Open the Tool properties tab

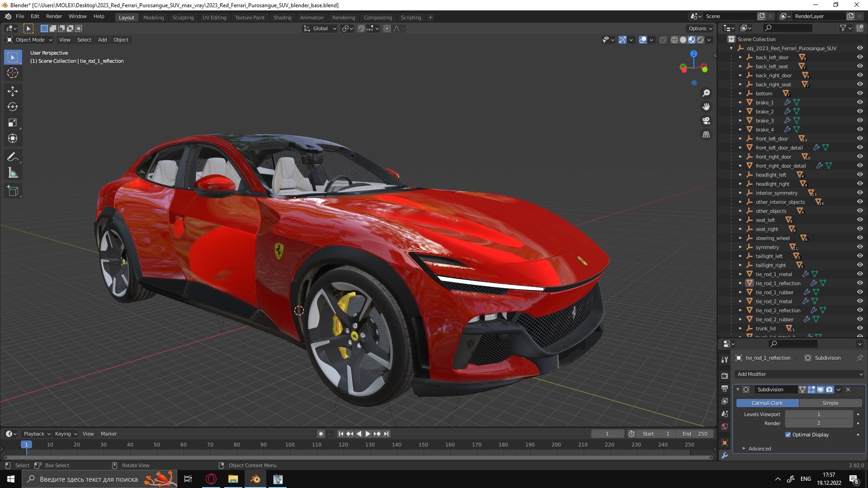point(725,360)
